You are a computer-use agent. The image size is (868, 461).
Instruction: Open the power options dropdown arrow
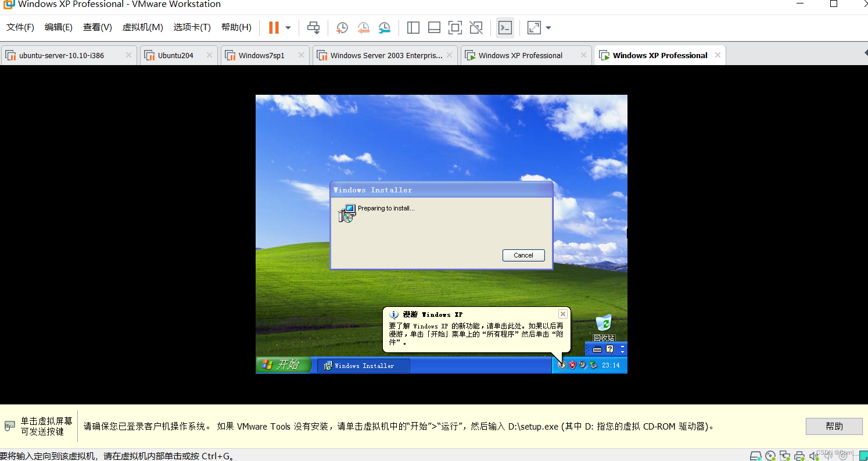[x=288, y=28]
